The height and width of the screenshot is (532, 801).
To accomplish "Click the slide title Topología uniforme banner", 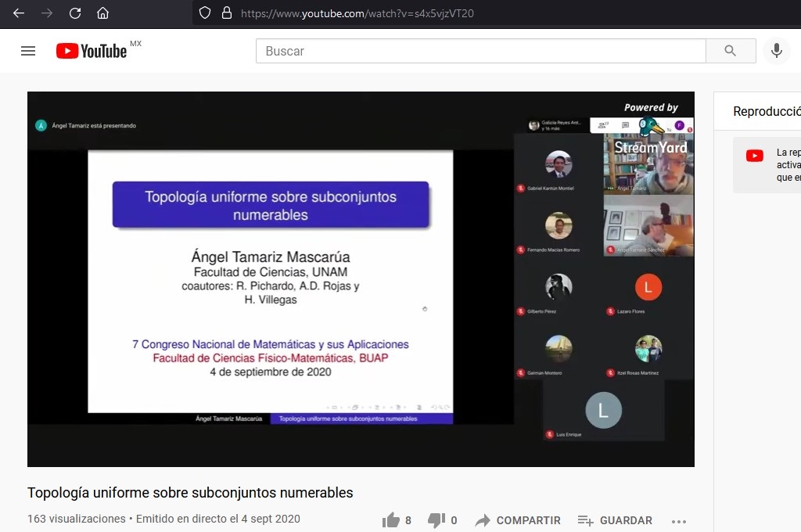I will click(x=271, y=205).
